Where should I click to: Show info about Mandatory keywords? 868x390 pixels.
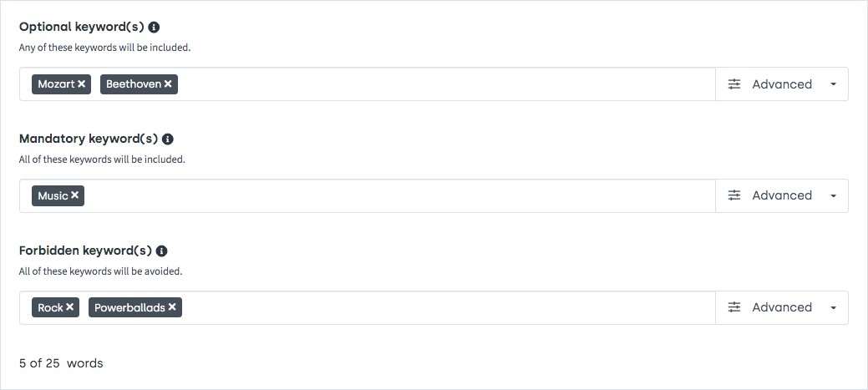click(x=168, y=139)
